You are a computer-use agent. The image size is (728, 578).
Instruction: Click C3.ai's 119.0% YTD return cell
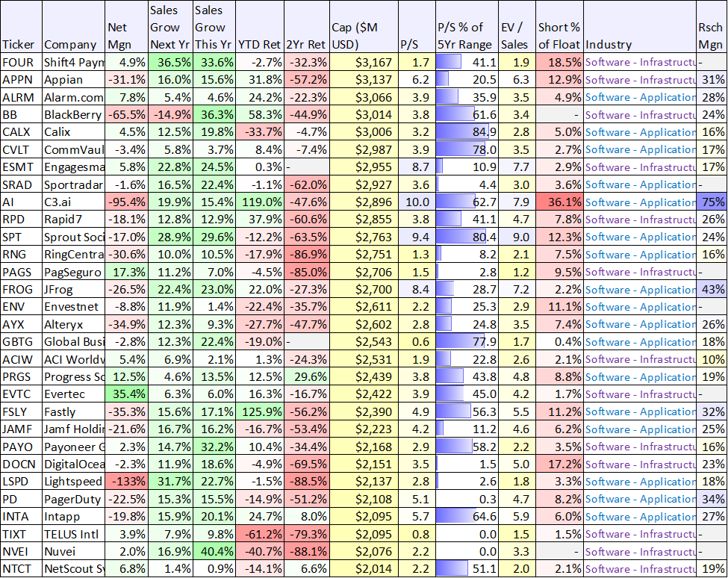[x=260, y=202]
